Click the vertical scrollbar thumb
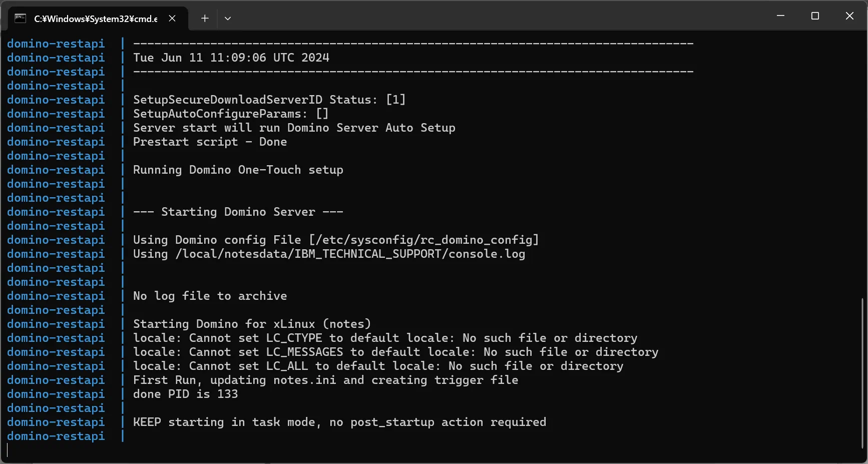 [862, 373]
